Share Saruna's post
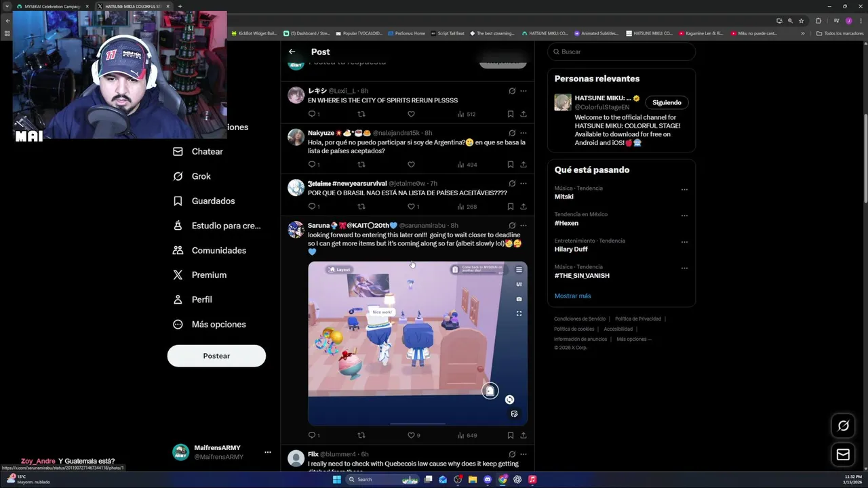The height and width of the screenshot is (488, 868). click(x=524, y=435)
